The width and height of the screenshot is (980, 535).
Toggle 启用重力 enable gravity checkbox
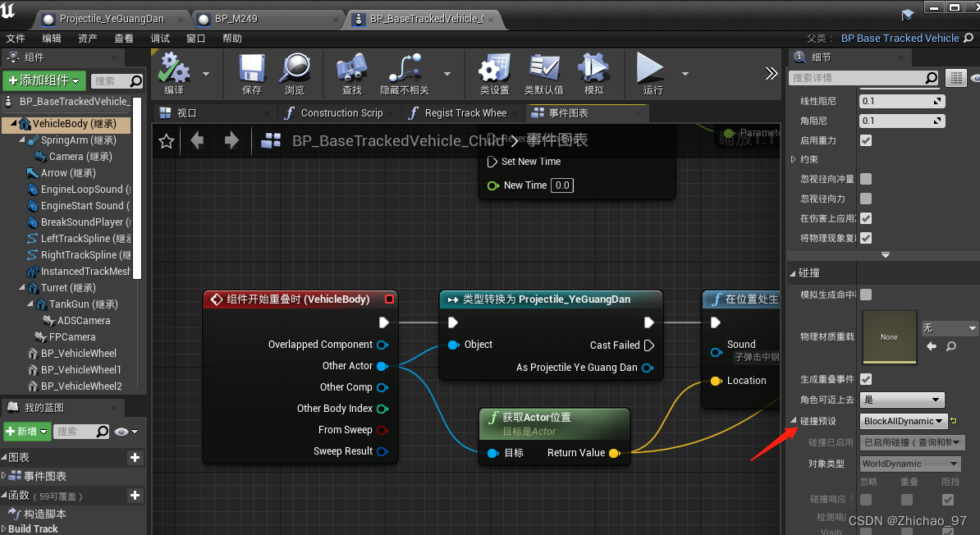pyautogui.click(x=866, y=140)
